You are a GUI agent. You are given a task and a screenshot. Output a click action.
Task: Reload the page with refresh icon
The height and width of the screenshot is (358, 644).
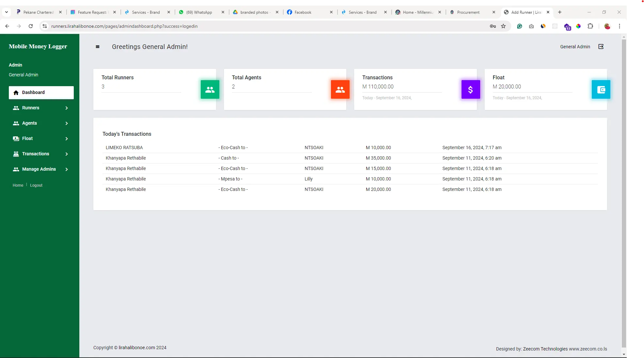pyautogui.click(x=31, y=26)
